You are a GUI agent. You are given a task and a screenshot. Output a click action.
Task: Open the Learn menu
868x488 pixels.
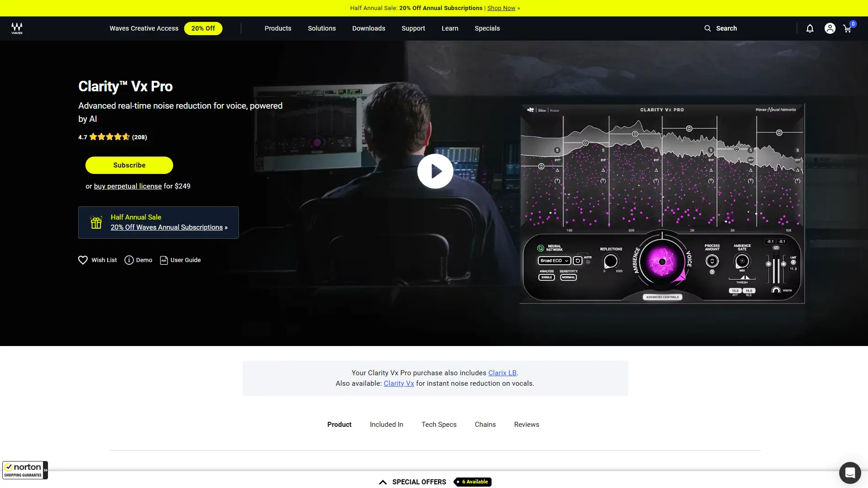(450, 28)
